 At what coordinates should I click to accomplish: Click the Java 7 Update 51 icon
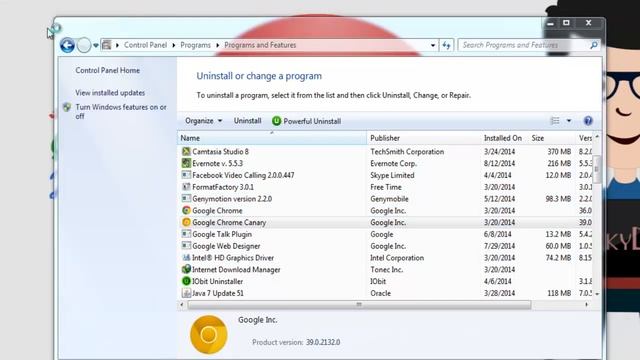tap(186, 293)
